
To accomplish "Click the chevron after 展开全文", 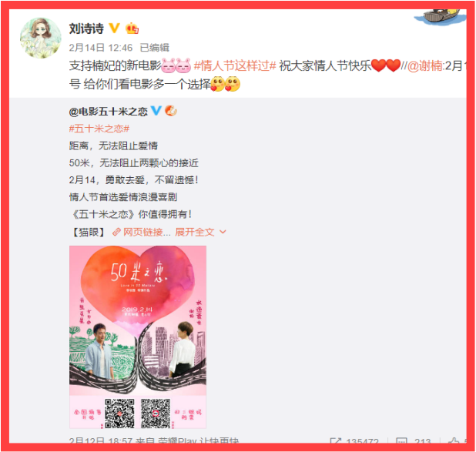I will click(223, 232).
